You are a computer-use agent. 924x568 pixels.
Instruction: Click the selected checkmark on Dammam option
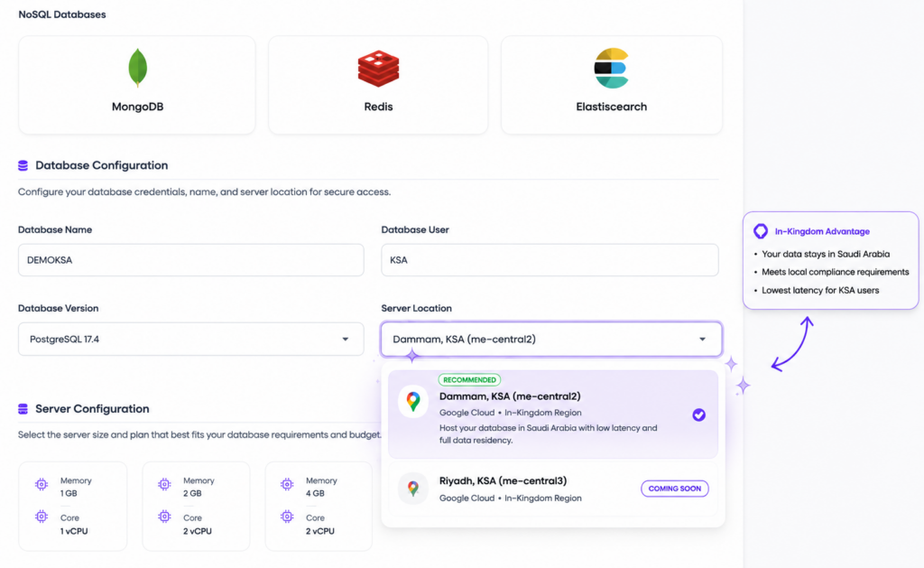click(x=699, y=414)
